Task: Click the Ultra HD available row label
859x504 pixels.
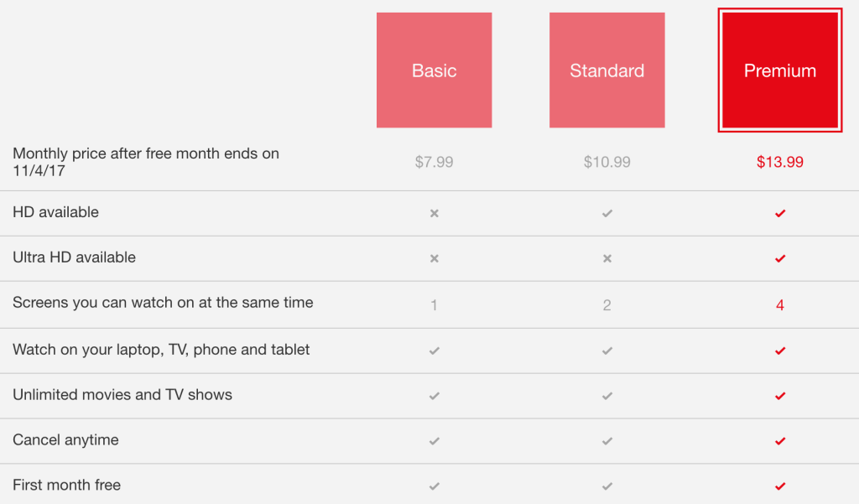Action: coord(74,257)
